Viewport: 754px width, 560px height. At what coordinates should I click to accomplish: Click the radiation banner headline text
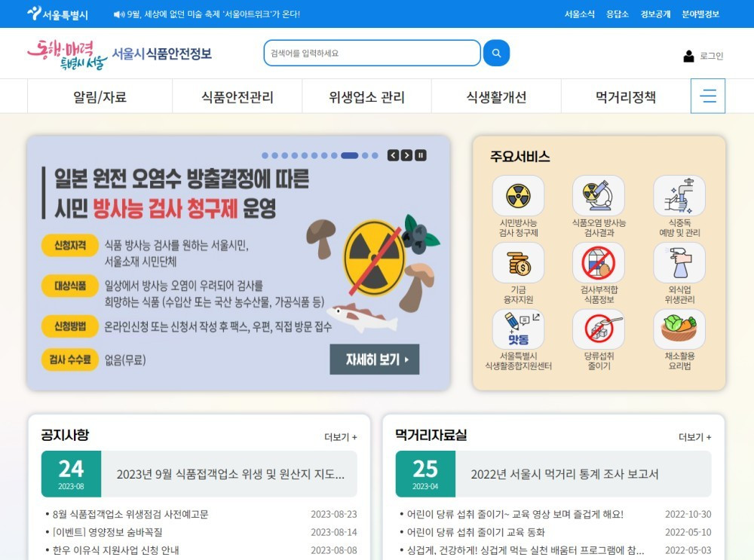(x=182, y=193)
